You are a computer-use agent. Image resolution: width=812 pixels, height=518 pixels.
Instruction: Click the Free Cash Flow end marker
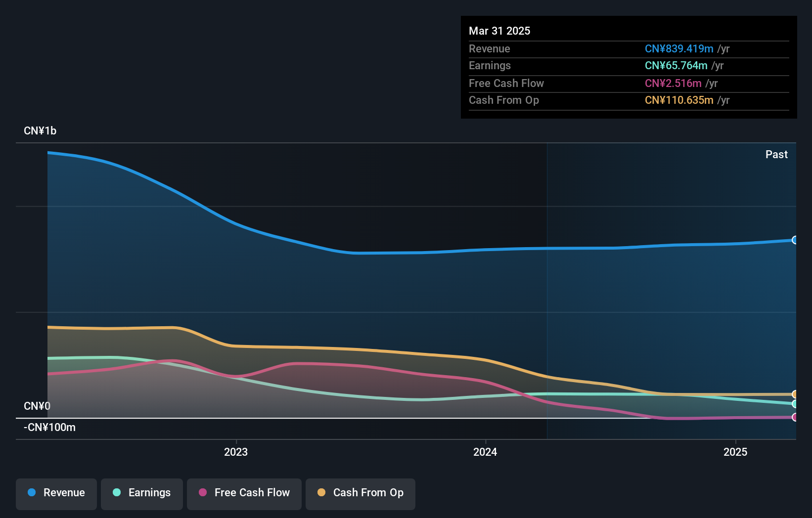795,417
